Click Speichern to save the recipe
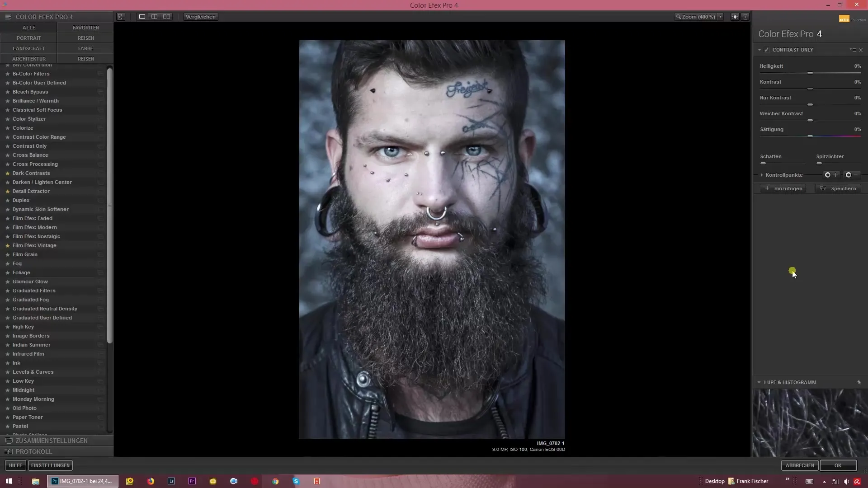Screen dimensions: 868x488 pos(839,188)
